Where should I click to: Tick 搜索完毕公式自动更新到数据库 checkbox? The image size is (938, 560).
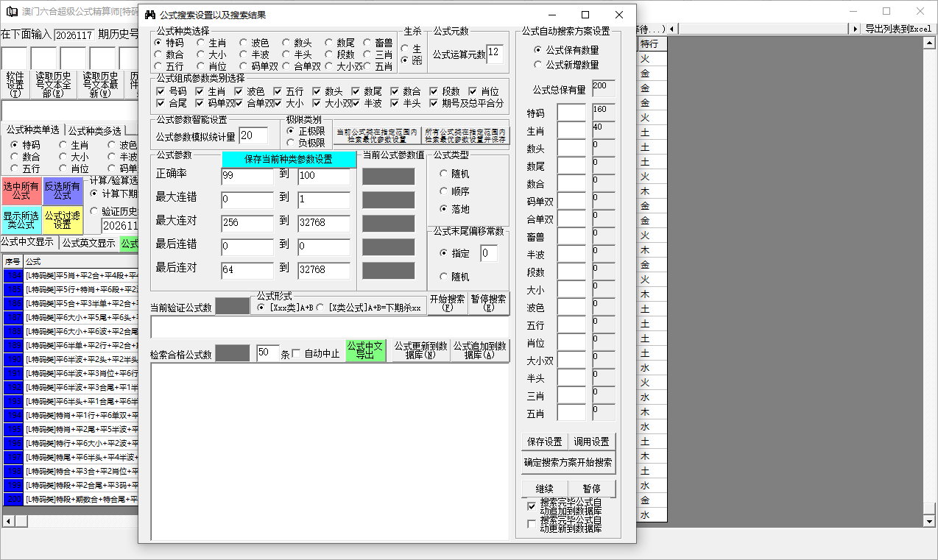pos(532,524)
